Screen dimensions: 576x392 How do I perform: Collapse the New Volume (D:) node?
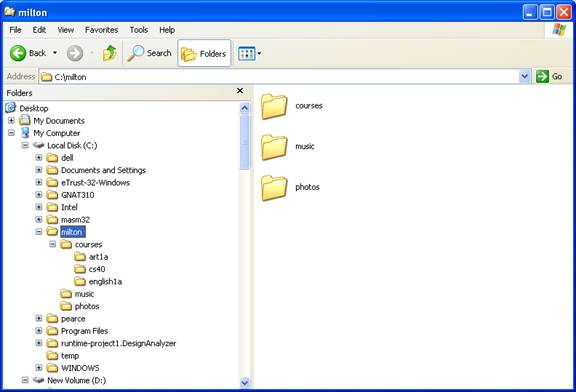click(25, 380)
